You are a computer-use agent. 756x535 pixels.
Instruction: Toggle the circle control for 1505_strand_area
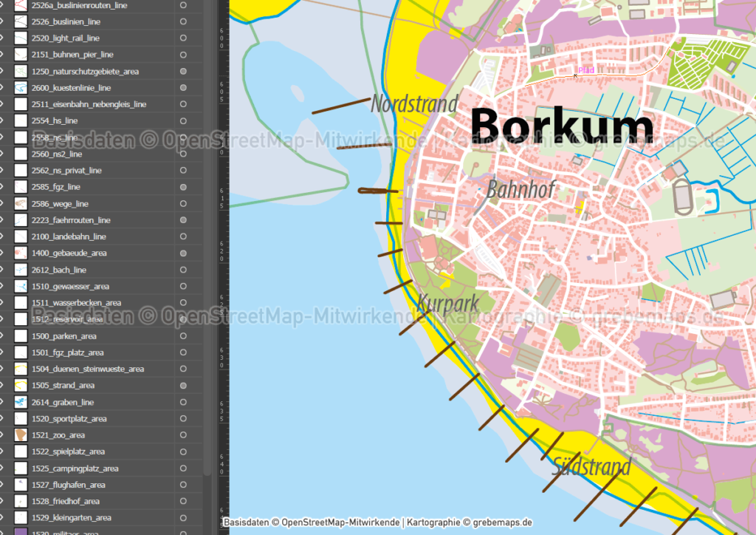pyautogui.click(x=182, y=385)
